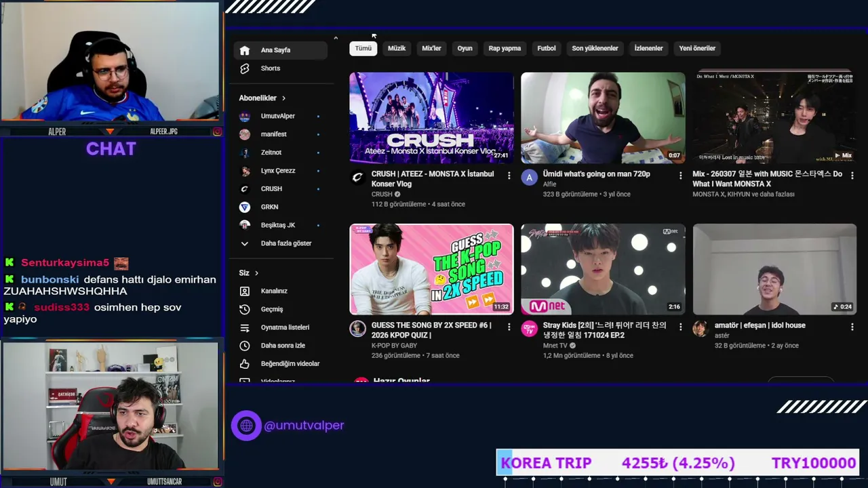This screenshot has width=868, height=488.
Task: Open more options for amatör efeşan video
Action: pyautogui.click(x=852, y=327)
